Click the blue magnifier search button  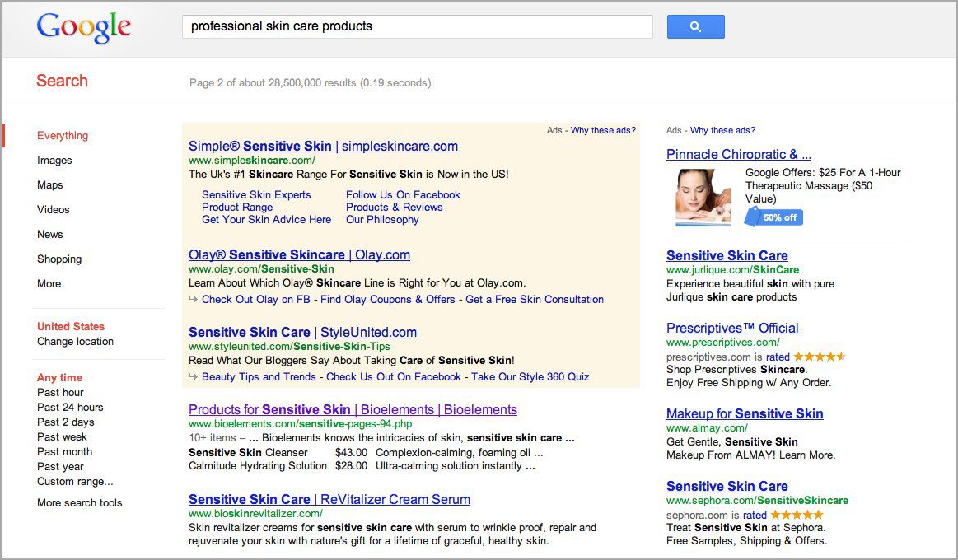point(695,27)
